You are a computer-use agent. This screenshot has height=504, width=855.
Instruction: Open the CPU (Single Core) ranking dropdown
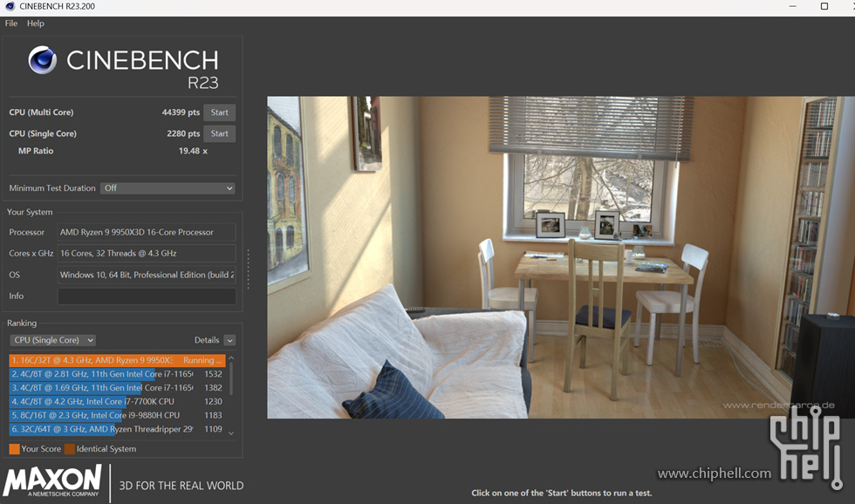[52, 340]
